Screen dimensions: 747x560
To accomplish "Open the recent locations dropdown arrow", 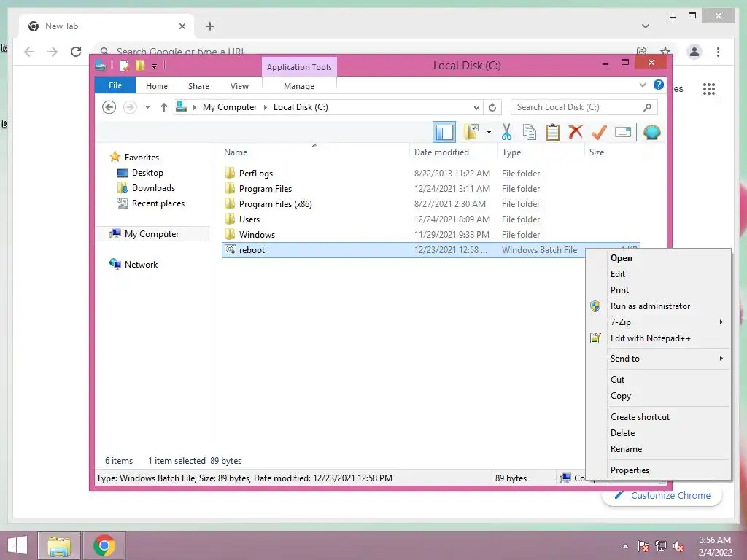I will click(147, 107).
